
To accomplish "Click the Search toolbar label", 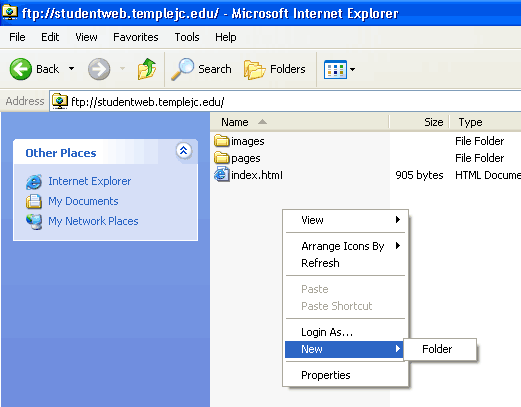I will point(215,69).
